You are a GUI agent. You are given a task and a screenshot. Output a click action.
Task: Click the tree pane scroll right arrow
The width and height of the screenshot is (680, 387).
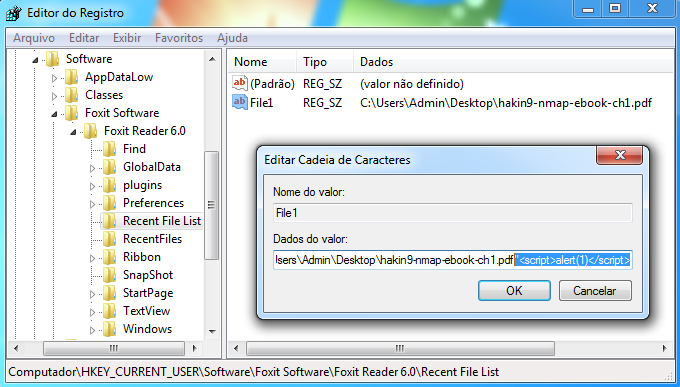(195, 348)
